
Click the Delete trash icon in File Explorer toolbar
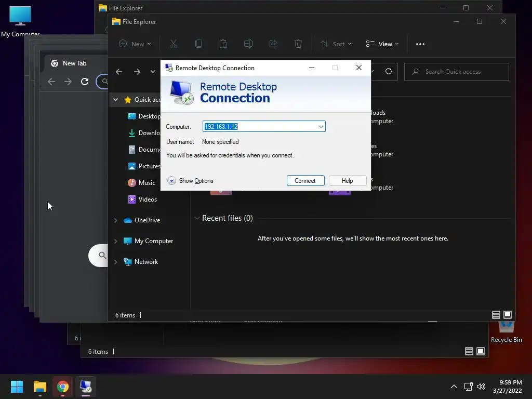[298, 44]
